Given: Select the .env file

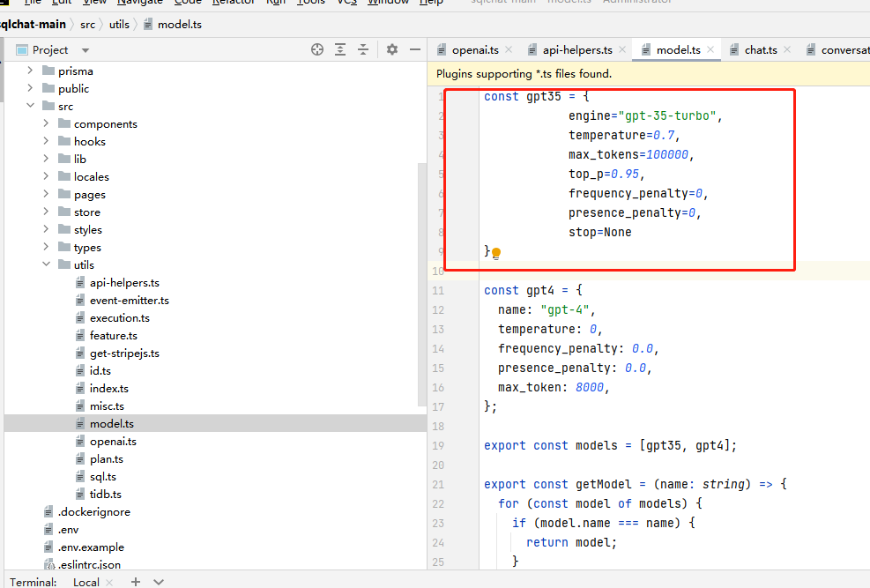Looking at the screenshot, I should (x=68, y=530).
